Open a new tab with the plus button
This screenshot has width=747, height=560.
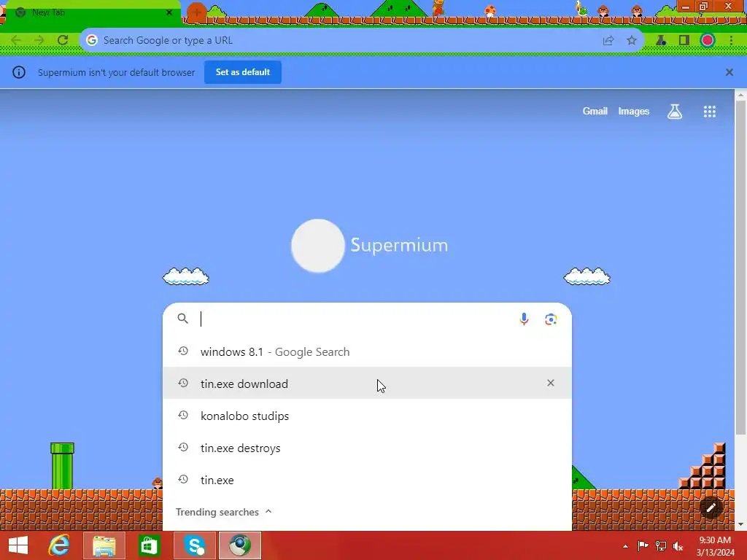[x=197, y=12]
